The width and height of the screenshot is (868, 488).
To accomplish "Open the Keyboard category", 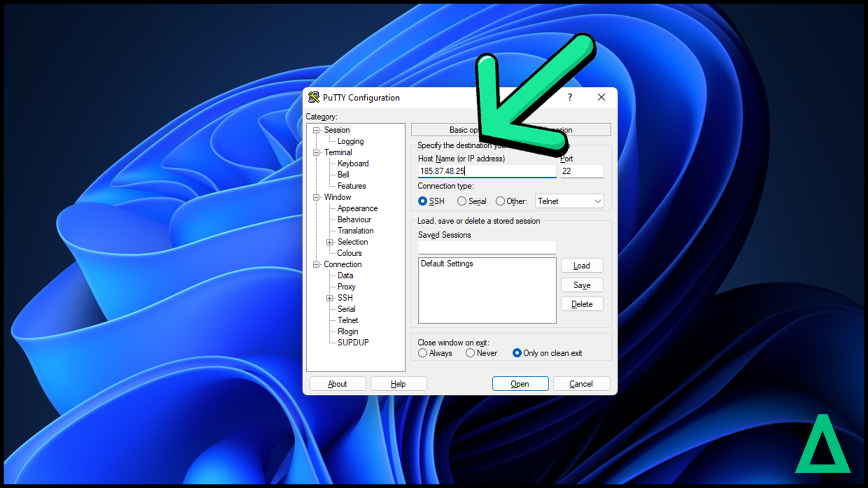I will click(353, 164).
